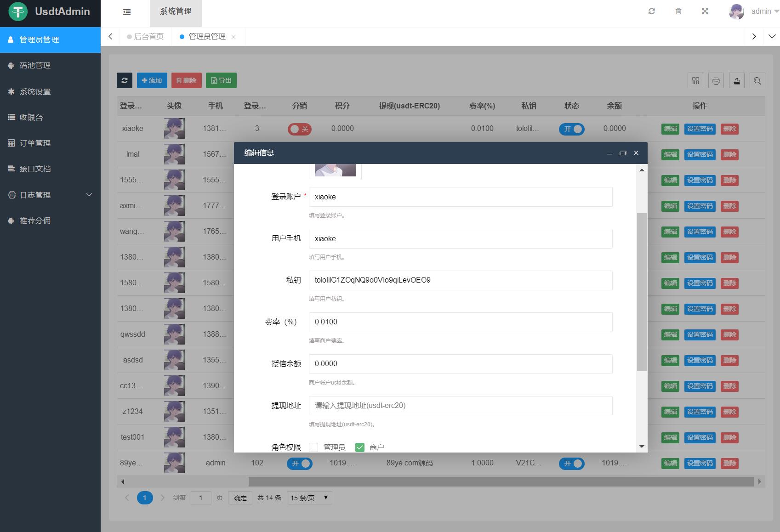Open the admin user dropdown
The image size is (780, 532).
click(x=765, y=11)
